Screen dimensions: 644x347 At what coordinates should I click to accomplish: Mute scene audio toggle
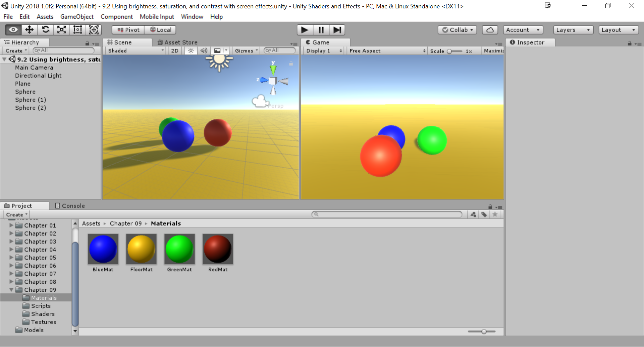pyautogui.click(x=204, y=51)
